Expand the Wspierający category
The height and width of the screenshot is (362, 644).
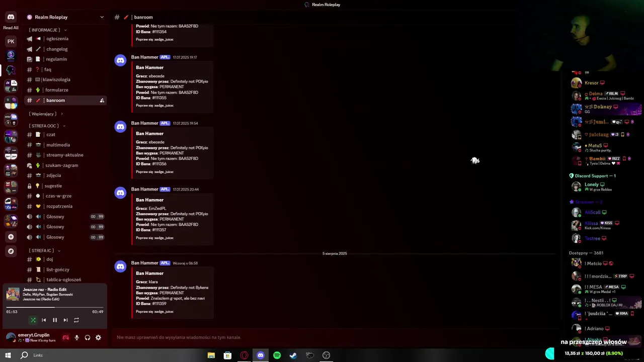(46, 114)
